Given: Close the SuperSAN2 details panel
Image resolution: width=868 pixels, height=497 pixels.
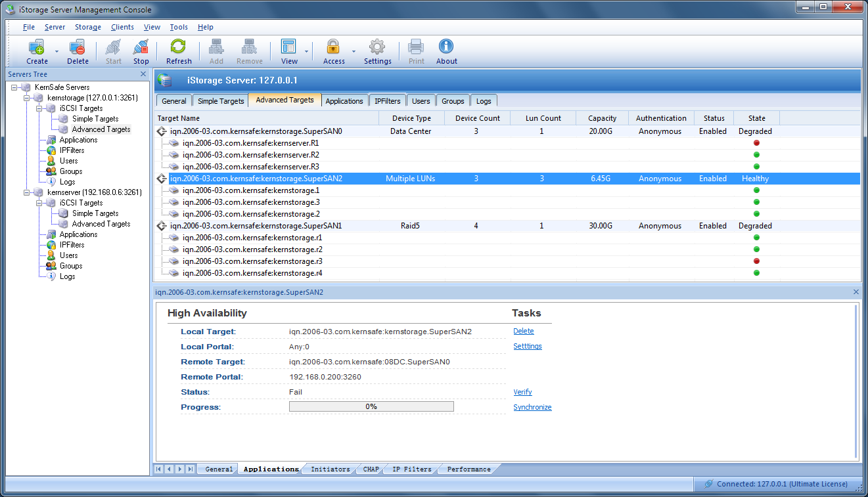Looking at the screenshot, I should (x=856, y=292).
